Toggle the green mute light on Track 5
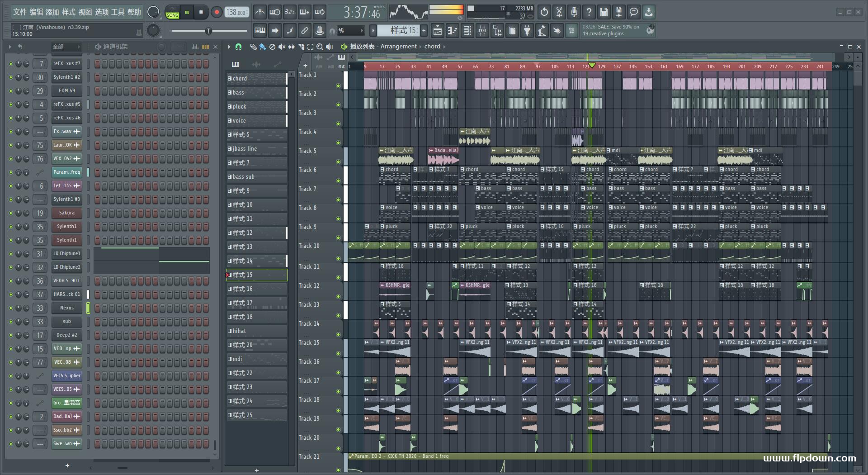The height and width of the screenshot is (475, 868). tap(338, 161)
